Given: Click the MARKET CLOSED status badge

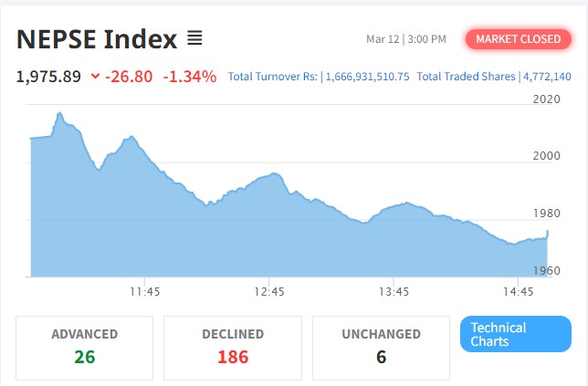Looking at the screenshot, I should 517,39.
